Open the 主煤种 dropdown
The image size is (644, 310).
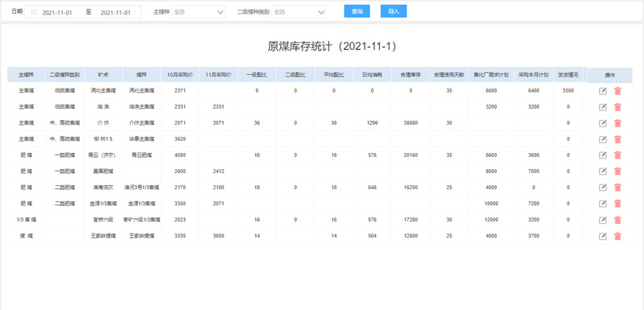(x=198, y=12)
